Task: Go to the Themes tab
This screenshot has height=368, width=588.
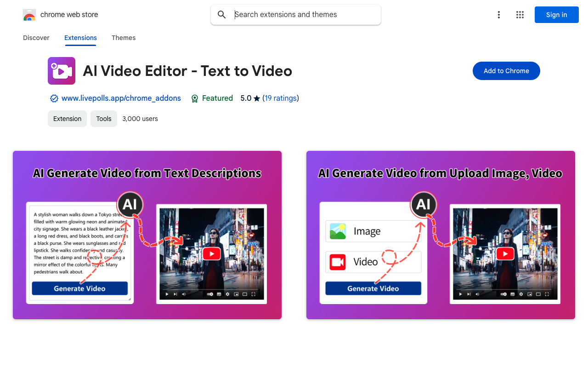Action: tap(124, 38)
